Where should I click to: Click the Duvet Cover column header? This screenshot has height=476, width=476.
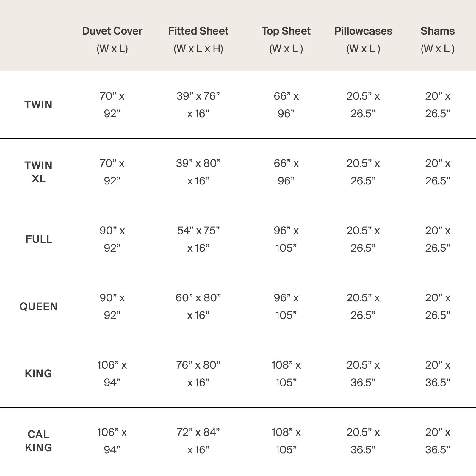click(112, 39)
